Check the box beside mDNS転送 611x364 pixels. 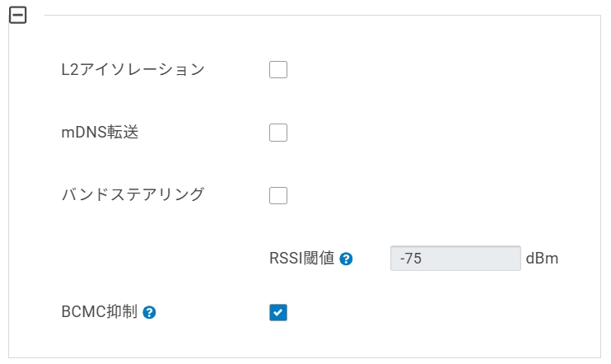pos(278,133)
